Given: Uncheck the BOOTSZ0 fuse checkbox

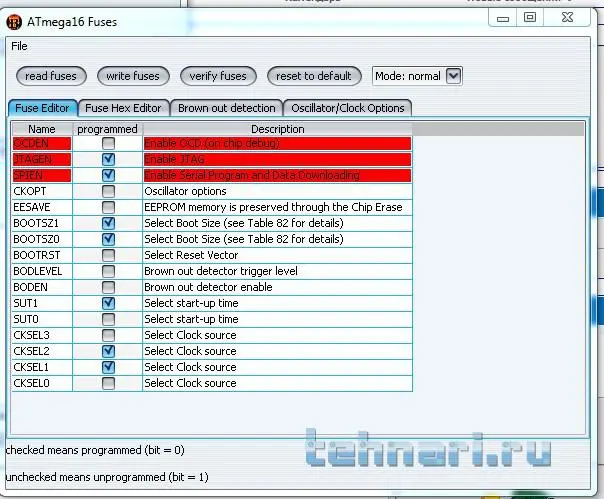Looking at the screenshot, I should pyautogui.click(x=108, y=239).
